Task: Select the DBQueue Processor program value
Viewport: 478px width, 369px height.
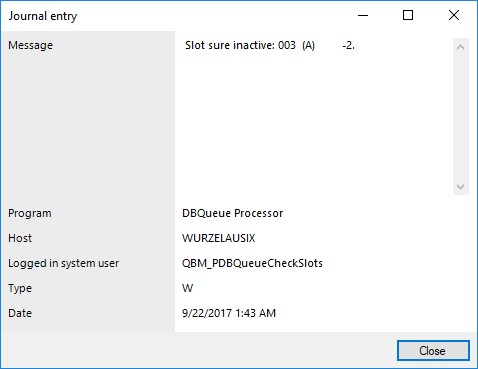Action: pos(232,213)
